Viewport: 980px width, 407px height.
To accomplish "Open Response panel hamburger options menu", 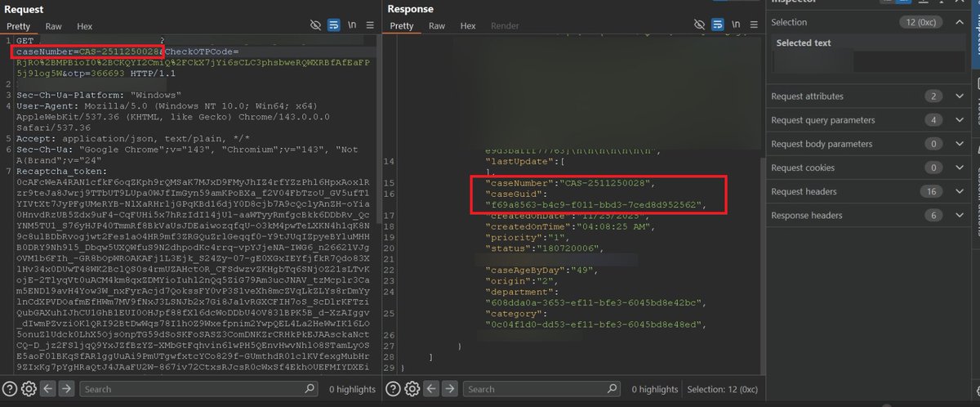I will click(x=755, y=26).
